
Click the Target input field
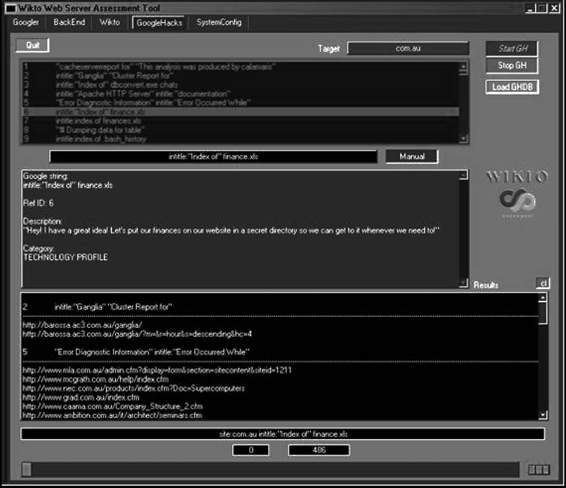[x=408, y=48]
